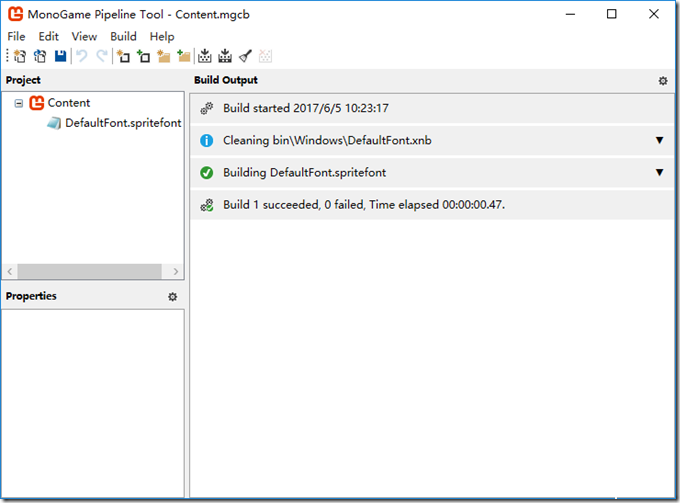
Task: Open Build Output settings gear
Action: [x=662, y=81]
